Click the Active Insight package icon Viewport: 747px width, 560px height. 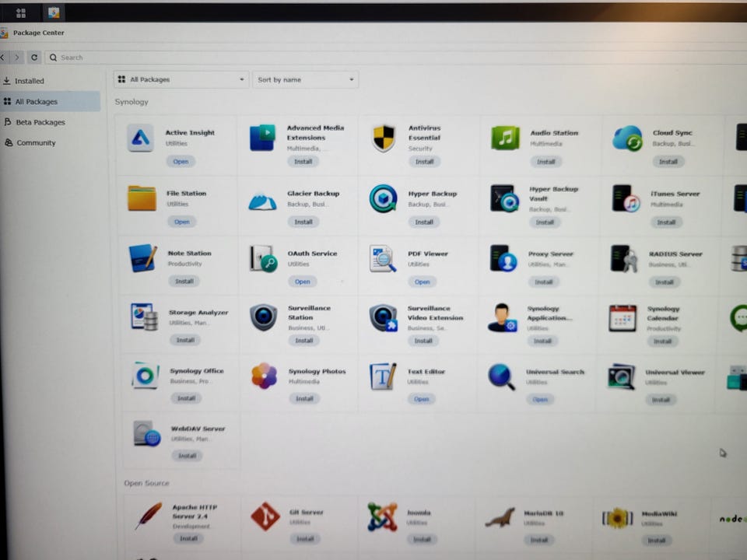click(140, 138)
